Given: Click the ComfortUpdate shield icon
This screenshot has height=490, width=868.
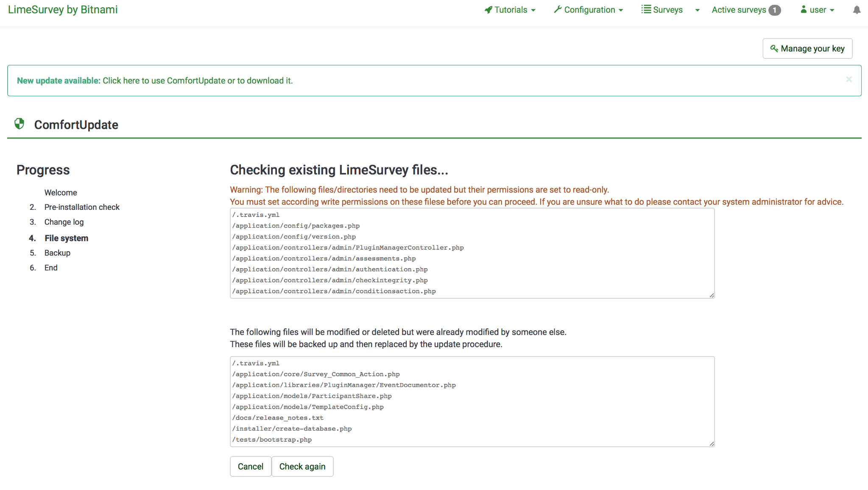Looking at the screenshot, I should point(20,124).
